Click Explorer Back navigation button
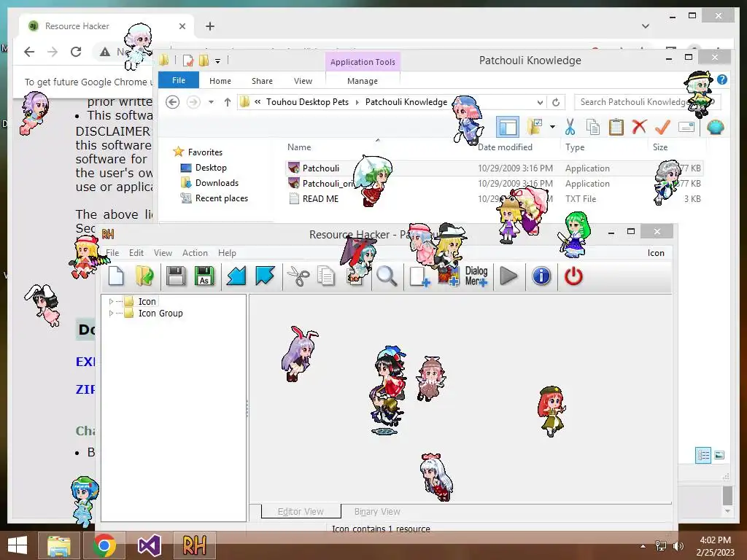The image size is (747, 560). [172, 102]
